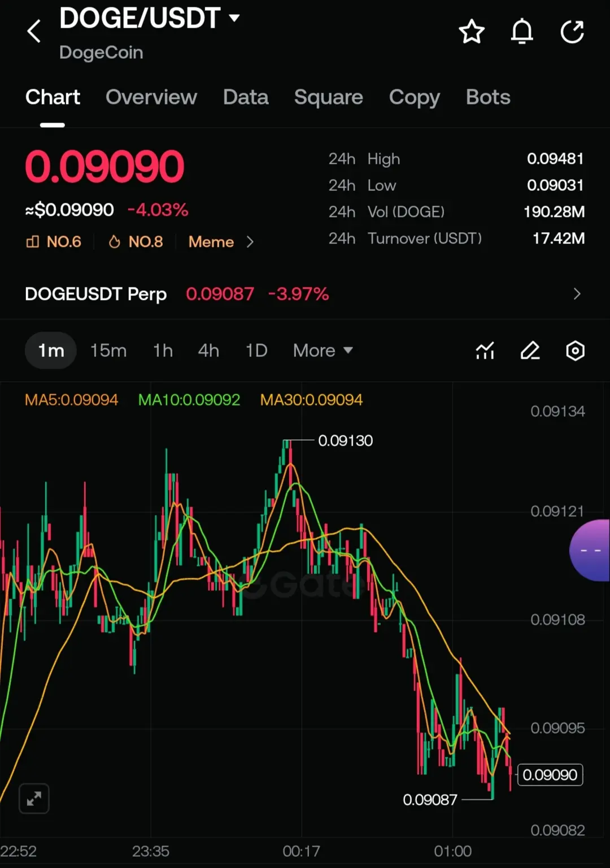The image size is (610, 868).
Task: Expand Meme category chevron
Action: (x=250, y=242)
